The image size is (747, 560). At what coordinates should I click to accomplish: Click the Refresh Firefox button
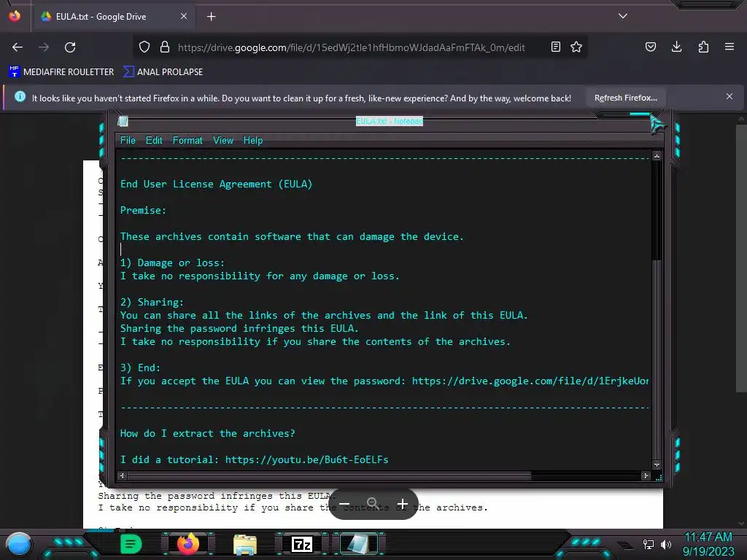pos(625,98)
